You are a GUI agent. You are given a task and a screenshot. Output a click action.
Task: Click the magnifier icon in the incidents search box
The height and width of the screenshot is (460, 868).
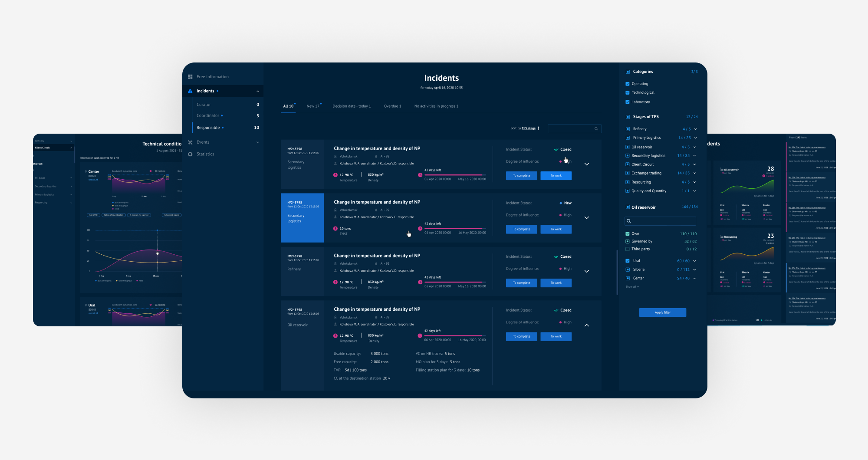(x=596, y=128)
